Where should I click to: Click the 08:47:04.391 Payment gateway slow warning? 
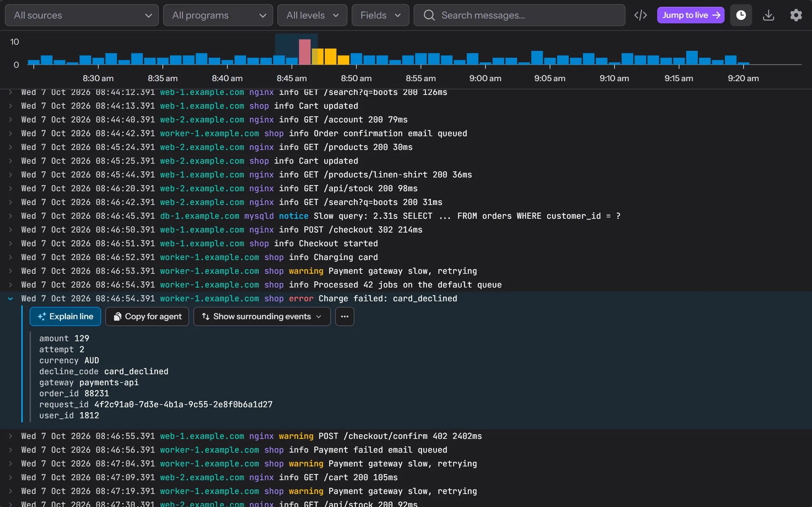[x=403, y=464]
